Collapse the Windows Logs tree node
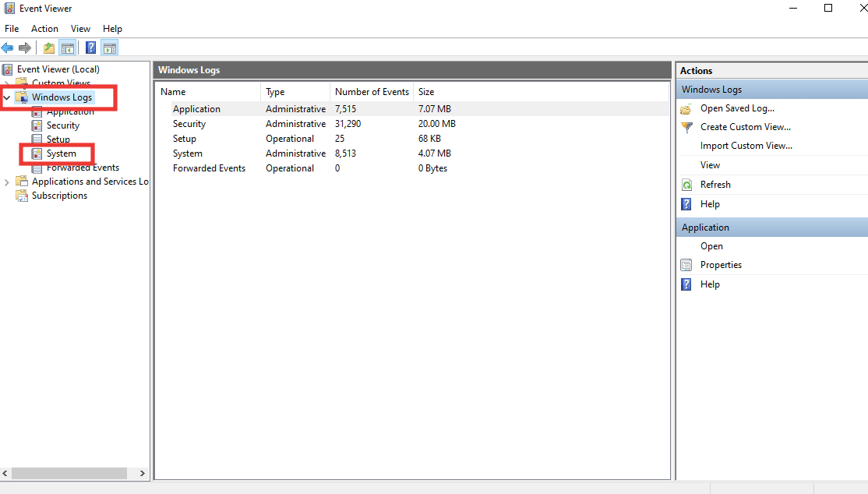 pyautogui.click(x=7, y=97)
